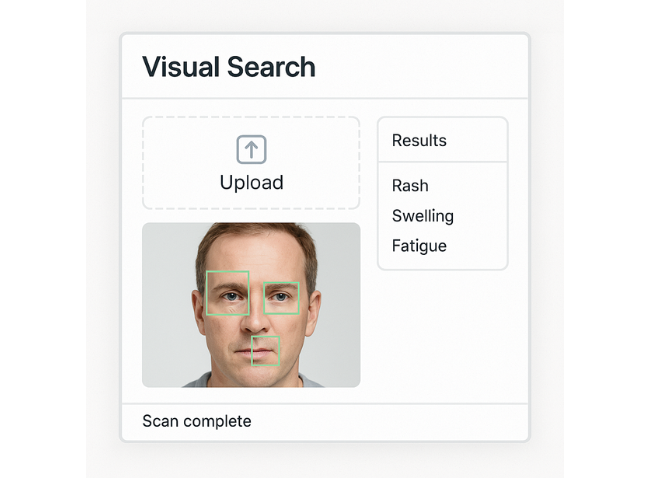Screen dimensions: 650x478
Task: Open the Results panel header
Action: (x=443, y=140)
